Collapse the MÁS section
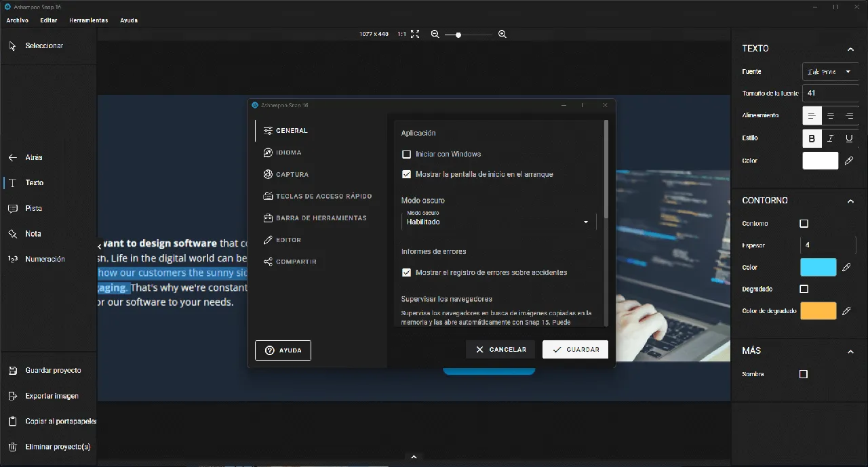This screenshot has height=467, width=868. click(850, 351)
